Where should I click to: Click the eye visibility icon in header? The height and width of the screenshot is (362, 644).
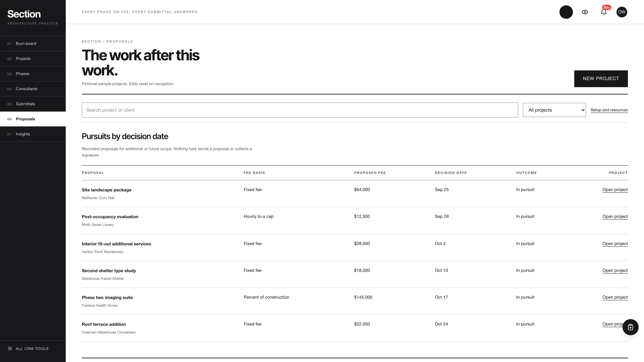[x=585, y=12]
